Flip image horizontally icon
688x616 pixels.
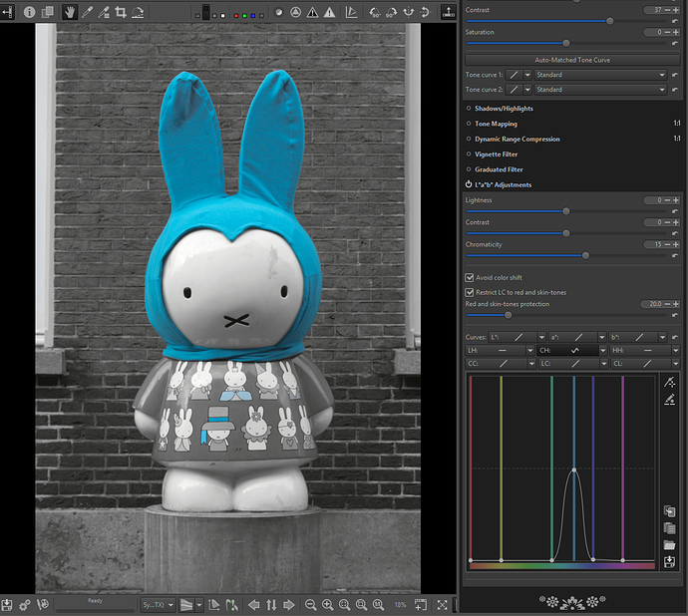click(x=409, y=12)
